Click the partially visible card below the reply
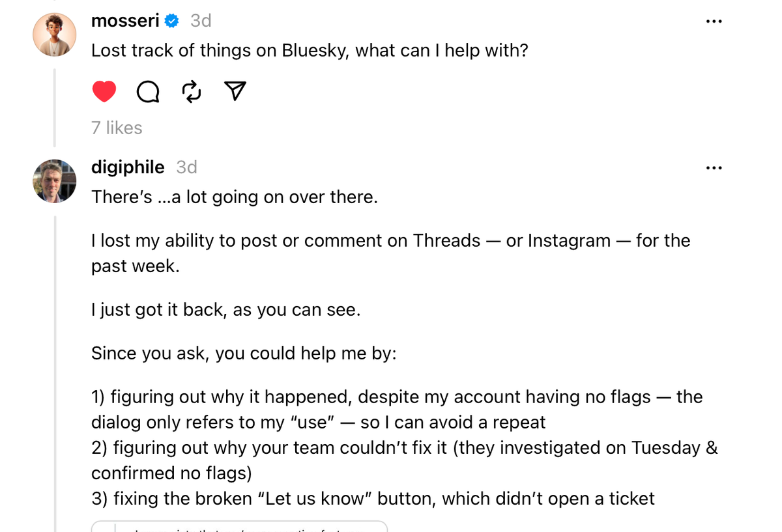 (240, 527)
